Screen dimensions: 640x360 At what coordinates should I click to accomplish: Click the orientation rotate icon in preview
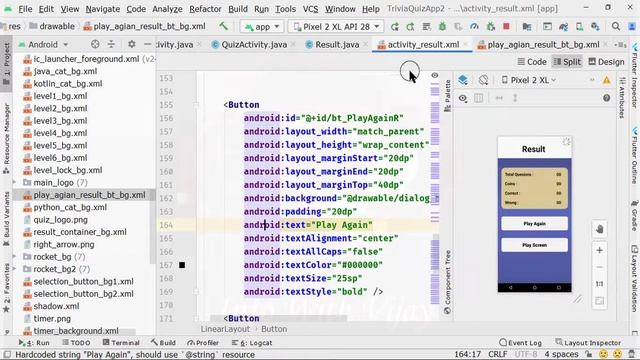pos(483,80)
